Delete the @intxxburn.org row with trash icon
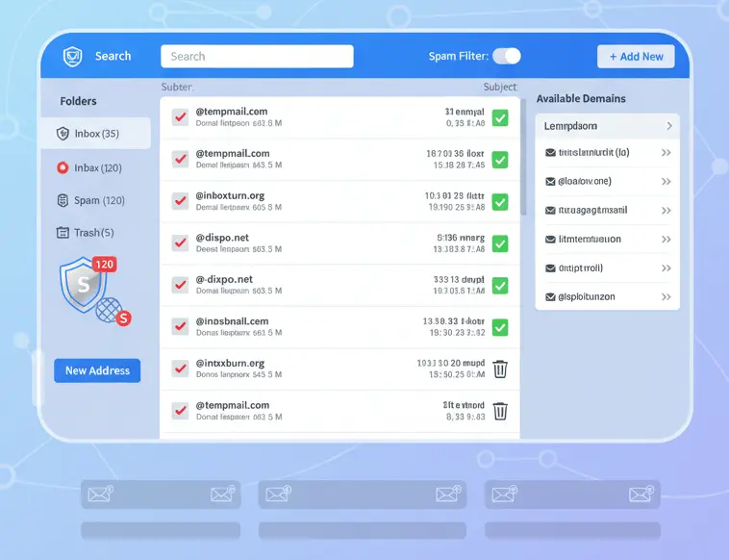 coord(500,369)
